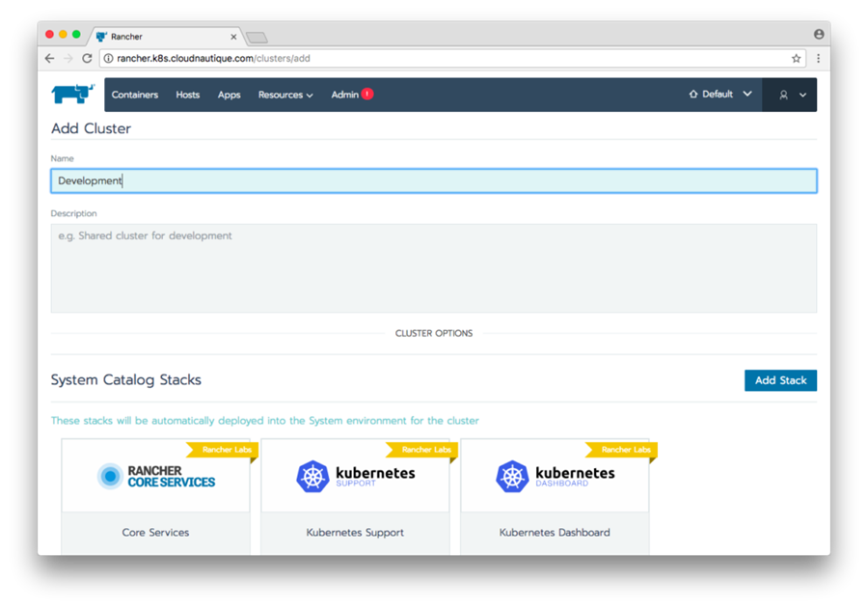
Task: Open the Apps menu item
Action: click(x=229, y=95)
